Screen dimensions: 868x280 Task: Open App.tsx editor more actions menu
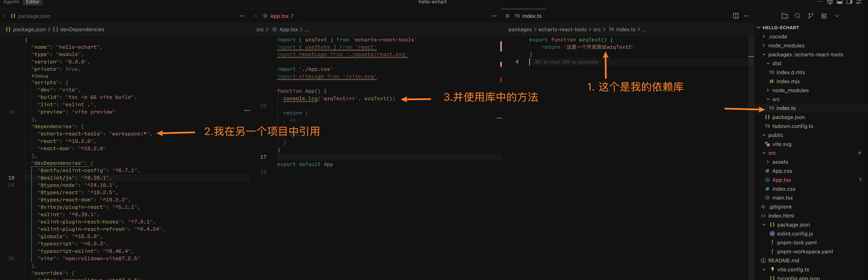tap(494, 16)
